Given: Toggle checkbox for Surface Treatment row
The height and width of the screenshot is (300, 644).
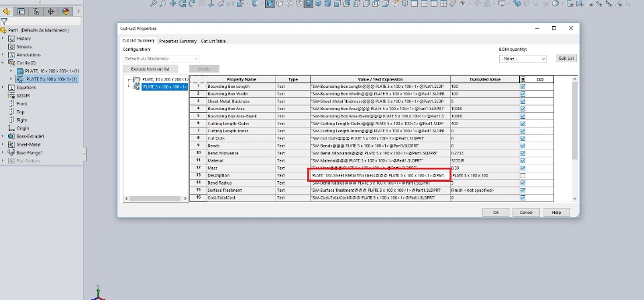Looking at the screenshot, I should [523, 191].
